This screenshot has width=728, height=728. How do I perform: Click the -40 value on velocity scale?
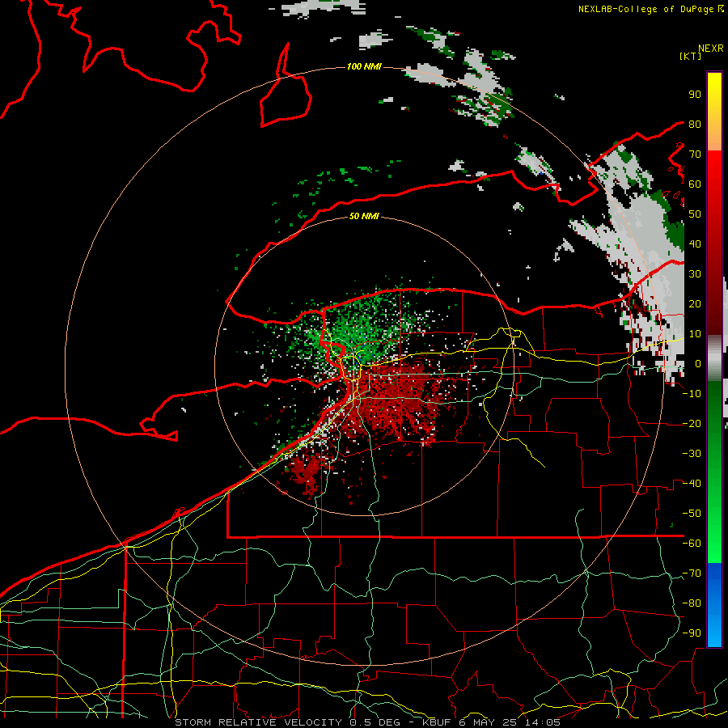[692, 484]
